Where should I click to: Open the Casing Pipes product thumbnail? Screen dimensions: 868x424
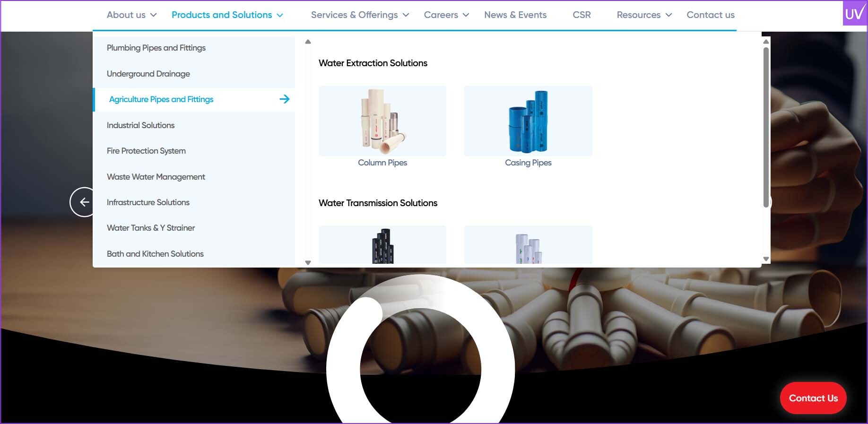[x=528, y=121]
